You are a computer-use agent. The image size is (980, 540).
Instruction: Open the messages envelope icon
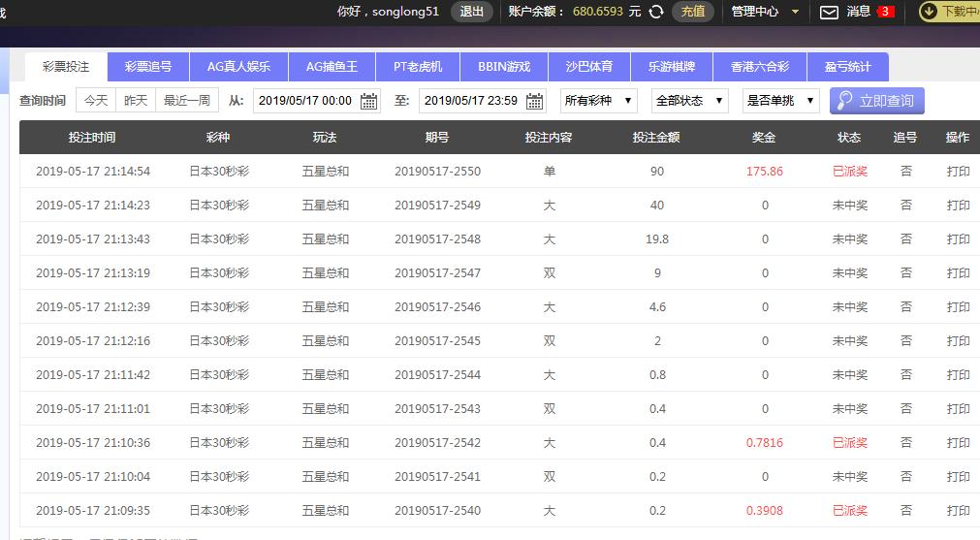pos(829,12)
